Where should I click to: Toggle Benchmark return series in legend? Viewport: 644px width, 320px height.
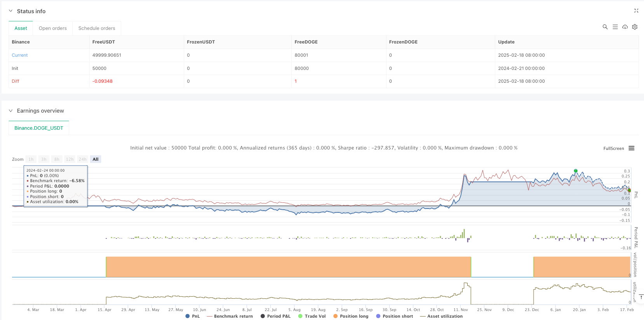pyautogui.click(x=230, y=316)
